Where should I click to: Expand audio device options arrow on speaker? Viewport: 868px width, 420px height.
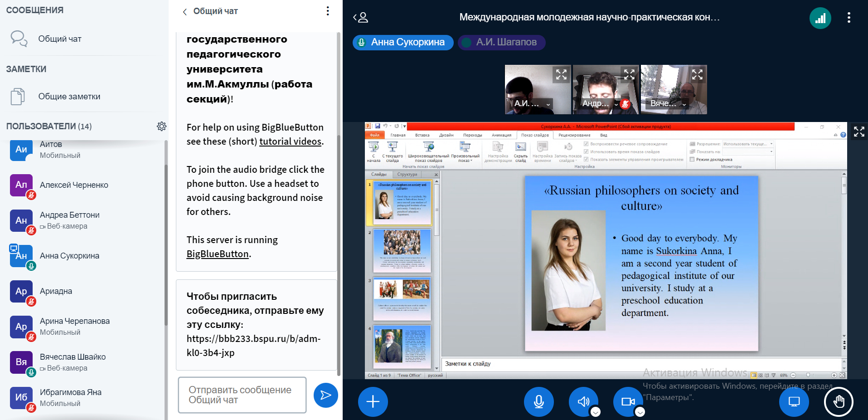[x=596, y=412]
